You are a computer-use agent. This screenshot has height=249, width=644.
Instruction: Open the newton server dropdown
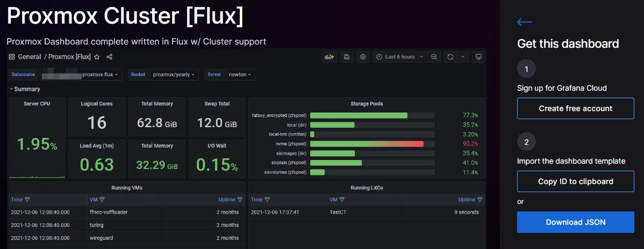coord(240,75)
